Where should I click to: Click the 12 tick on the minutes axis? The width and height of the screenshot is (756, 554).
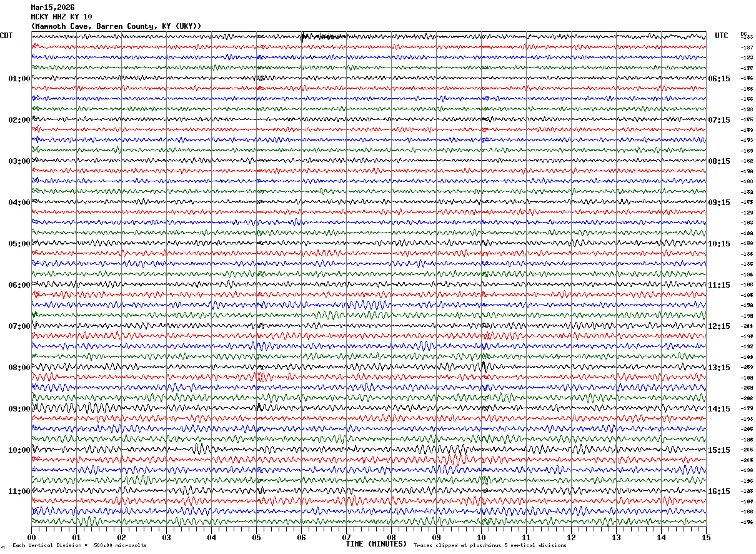pyautogui.click(x=571, y=537)
